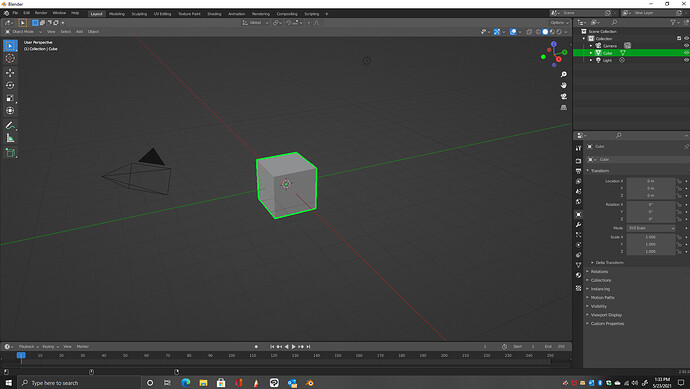Screen dimensions: 690x389
Task: Switch to rendered viewport shading
Action: (559, 32)
